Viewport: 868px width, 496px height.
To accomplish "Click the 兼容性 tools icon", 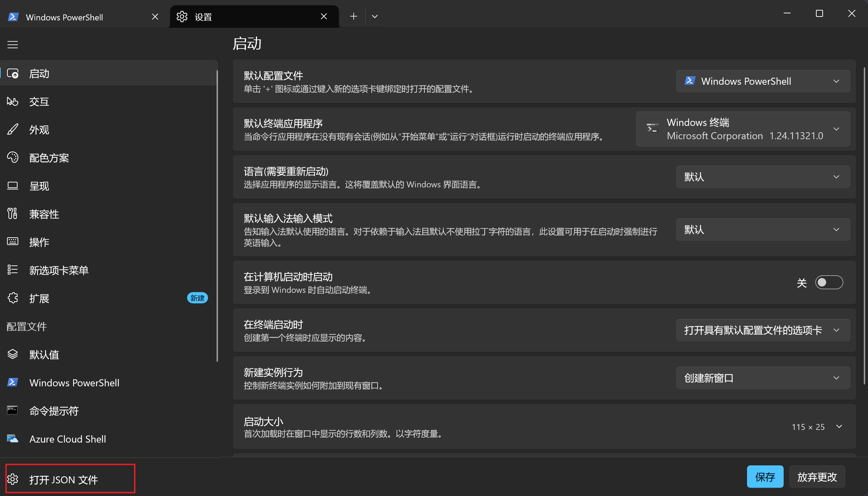I will (x=13, y=213).
